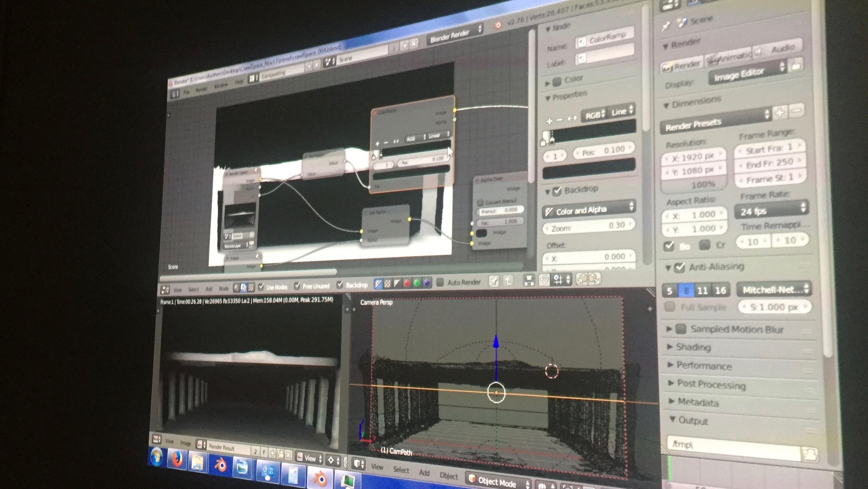This screenshot has height=489, width=868.
Task: Show the color-only checkered backdrop channel icon
Action: tap(387, 284)
